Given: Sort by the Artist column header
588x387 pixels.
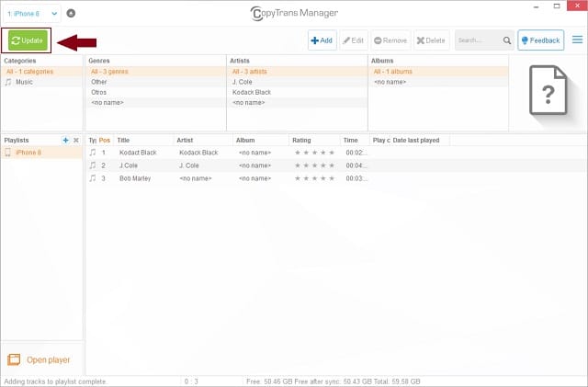Looking at the screenshot, I should click(x=202, y=140).
